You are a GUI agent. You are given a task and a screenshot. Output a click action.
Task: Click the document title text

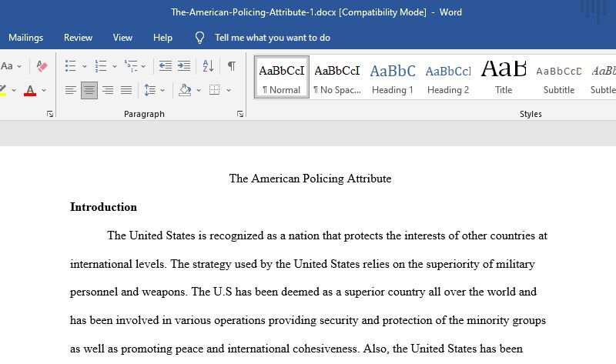pyautogui.click(x=310, y=179)
